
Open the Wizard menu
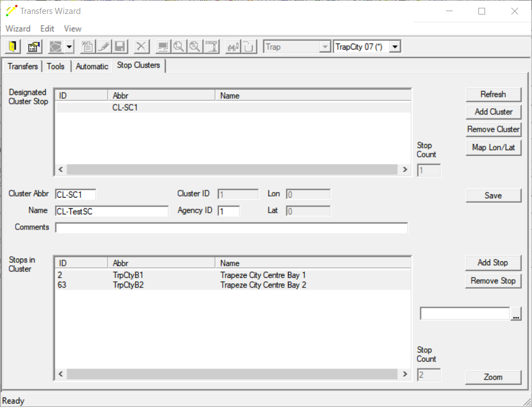pyautogui.click(x=18, y=28)
